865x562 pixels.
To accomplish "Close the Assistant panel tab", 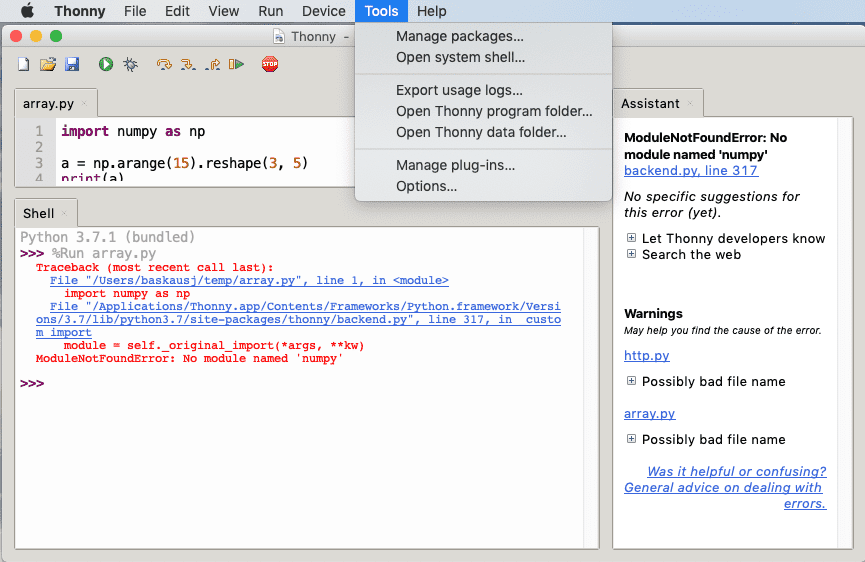I will 690,103.
